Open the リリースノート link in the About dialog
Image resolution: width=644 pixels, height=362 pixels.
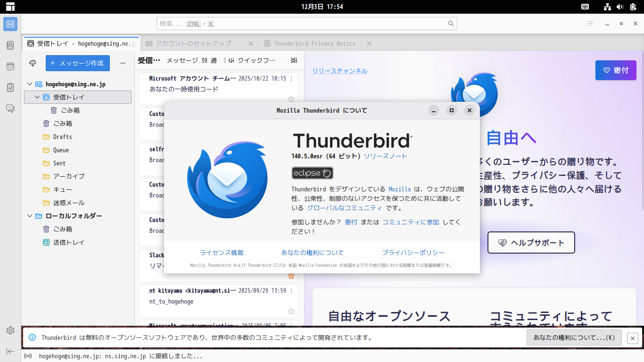386,156
